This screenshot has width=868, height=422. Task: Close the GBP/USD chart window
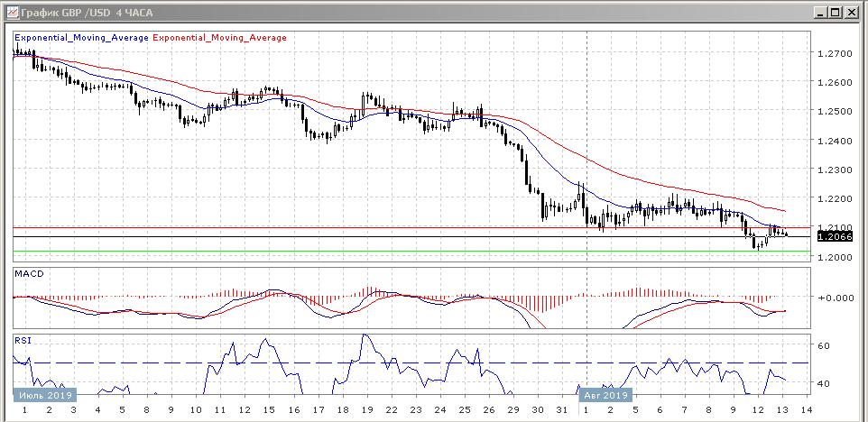pyautogui.click(x=851, y=12)
